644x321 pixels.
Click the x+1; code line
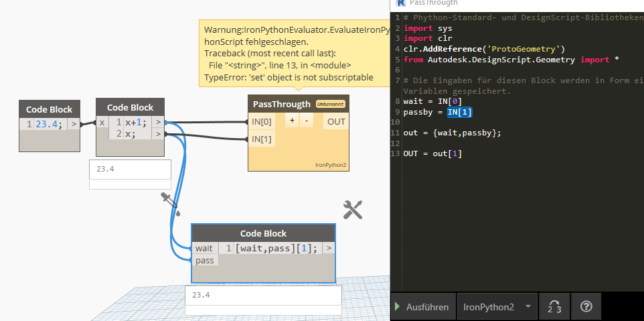pos(136,122)
